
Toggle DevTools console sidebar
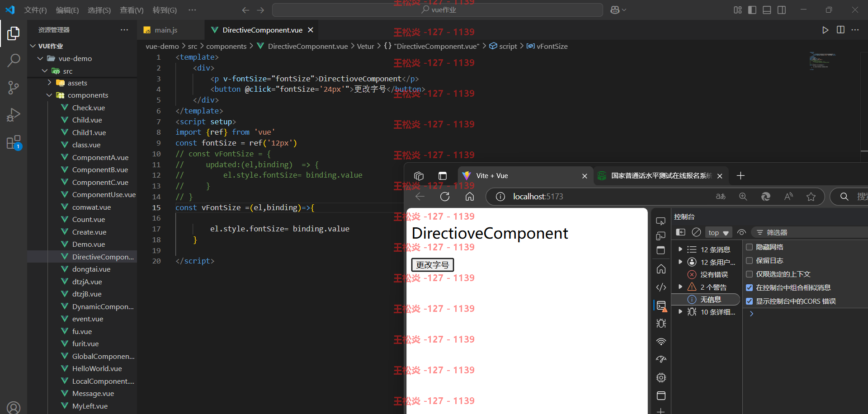pos(680,232)
